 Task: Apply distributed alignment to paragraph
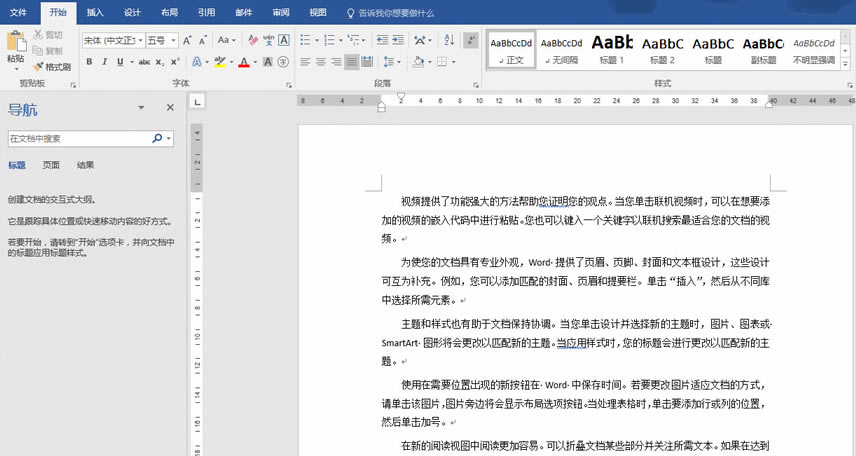367,62
